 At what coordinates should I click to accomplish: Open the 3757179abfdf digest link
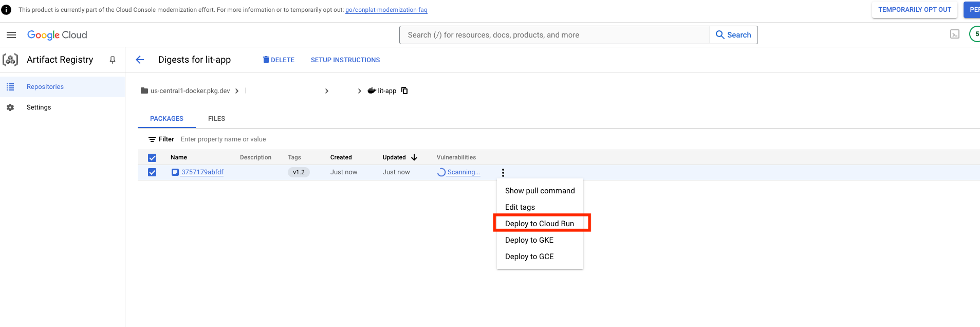click(202, 172)
